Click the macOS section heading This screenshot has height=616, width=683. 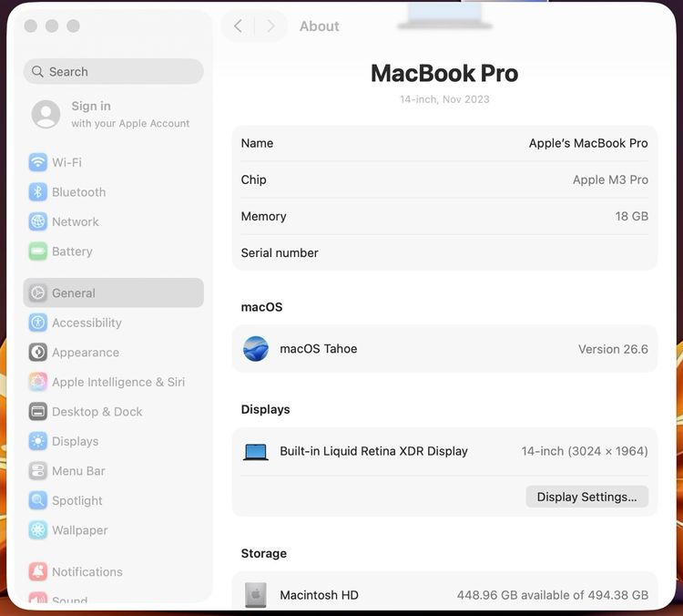coord(261,307)
